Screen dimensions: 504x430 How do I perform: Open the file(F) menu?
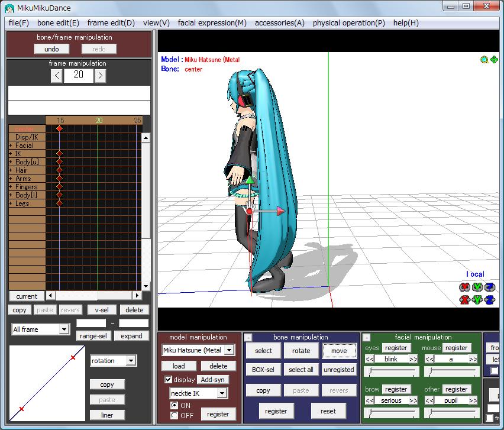click(19, 23)
